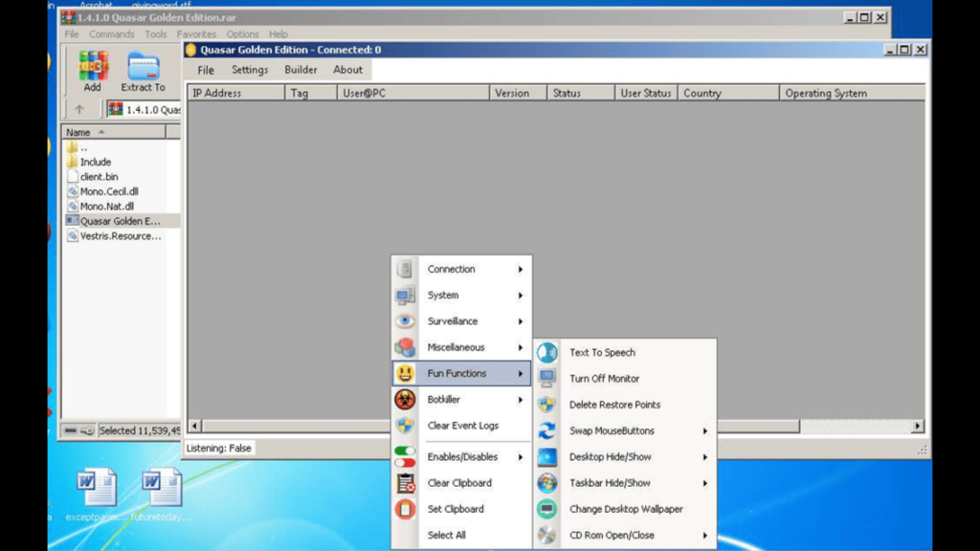Click the Connection menu icon
This screenshot has height=551, width=980.
pyautogui.click(x=405, y=269)
